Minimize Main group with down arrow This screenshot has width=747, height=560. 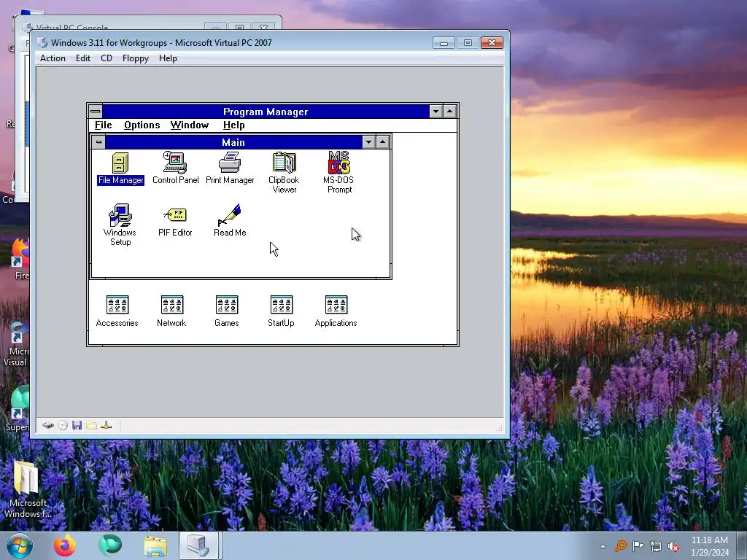(368, 142)
